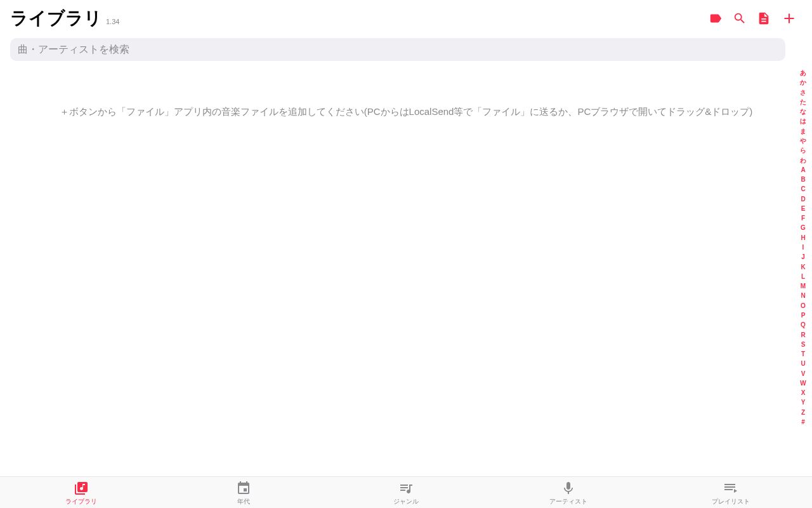The width and height of the screenshot is (812, 508).
Task: Click the red tag icon in header
Action: (x=716, y=18)
